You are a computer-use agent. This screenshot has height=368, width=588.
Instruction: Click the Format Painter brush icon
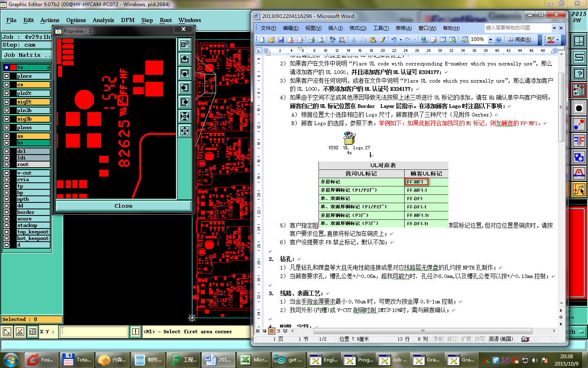tap(382, 40)
